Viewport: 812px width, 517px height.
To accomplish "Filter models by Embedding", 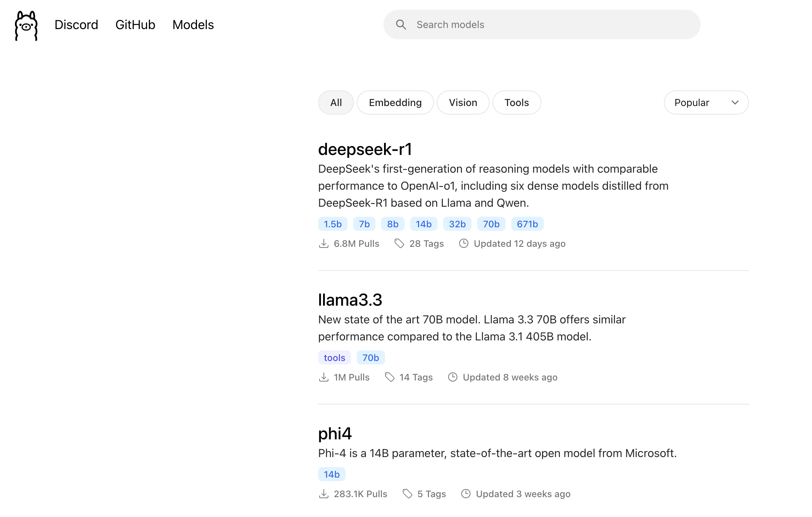I will coord(395,103).
